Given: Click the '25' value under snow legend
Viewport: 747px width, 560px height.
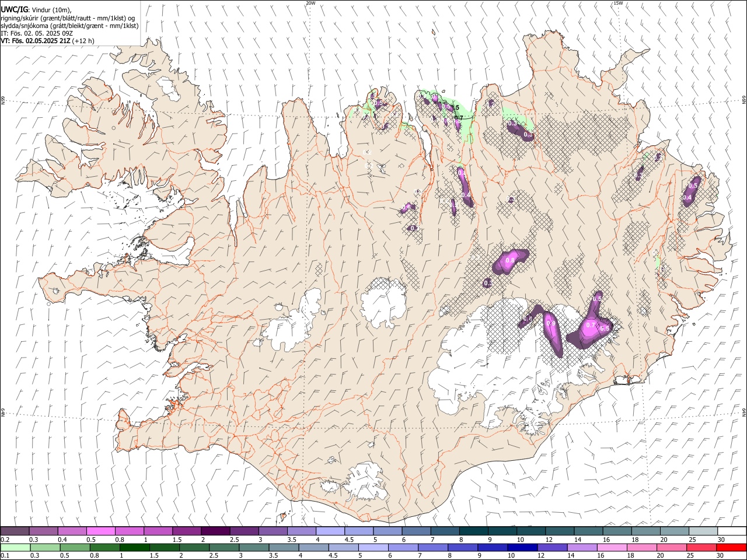Looking at the screenshot, I should (692, 540).
